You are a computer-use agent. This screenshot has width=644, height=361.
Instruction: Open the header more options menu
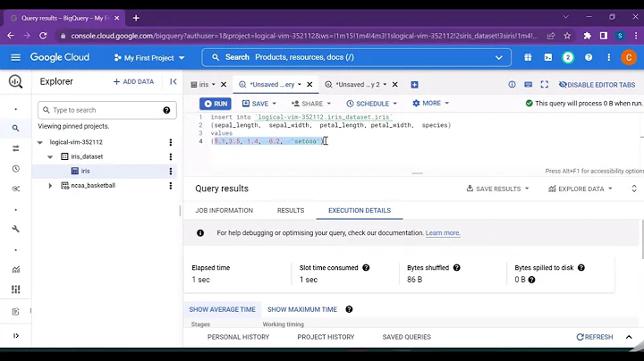(x=609, y=57)
